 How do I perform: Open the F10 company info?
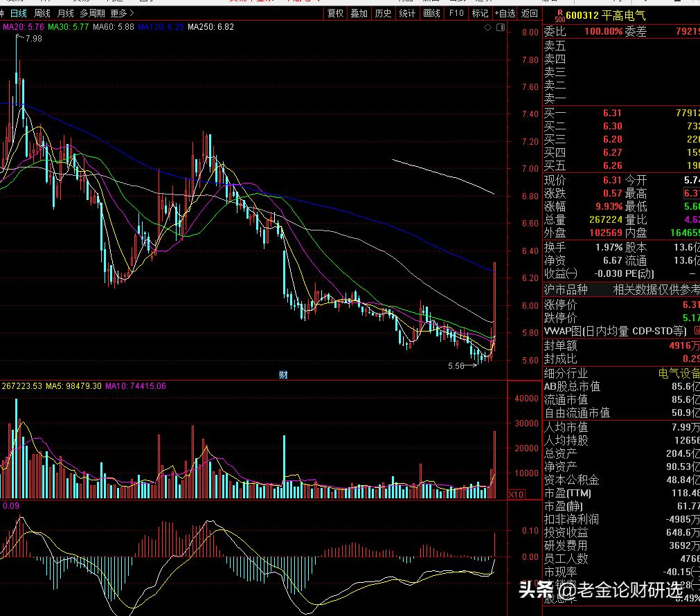[456, 13]
